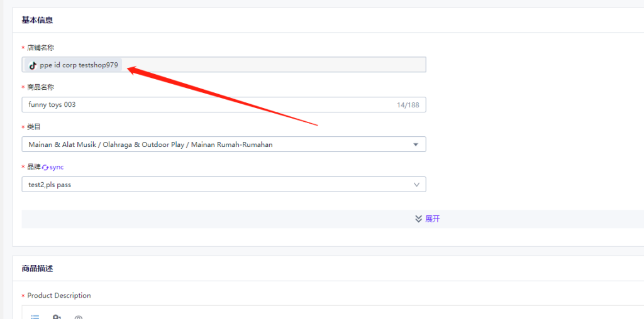Image resolution: width=644 pixels, height=319 pixels.
Task: Click the Mainan & Alat Musik category text
Action: pyautogui.click(x=150, y=144)
